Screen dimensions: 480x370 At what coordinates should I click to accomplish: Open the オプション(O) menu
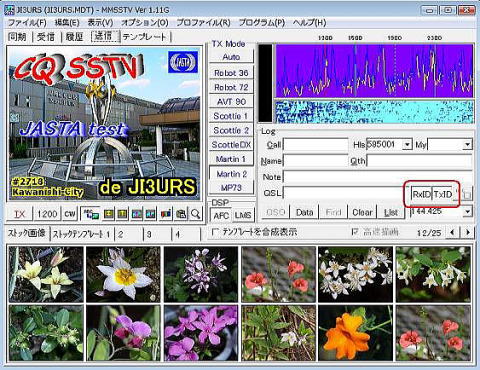coord(145,23)
